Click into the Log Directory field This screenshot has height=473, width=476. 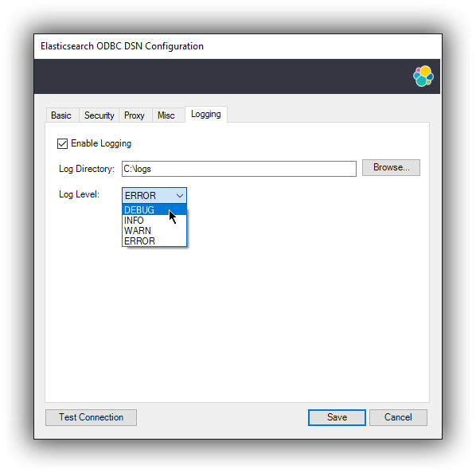pyautogui.click(x=239, y=169)
